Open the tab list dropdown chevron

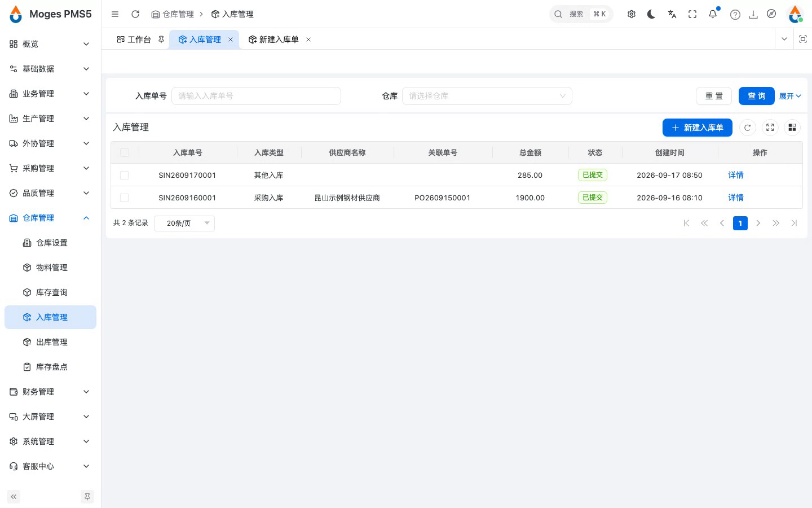[x=784, y=39]
